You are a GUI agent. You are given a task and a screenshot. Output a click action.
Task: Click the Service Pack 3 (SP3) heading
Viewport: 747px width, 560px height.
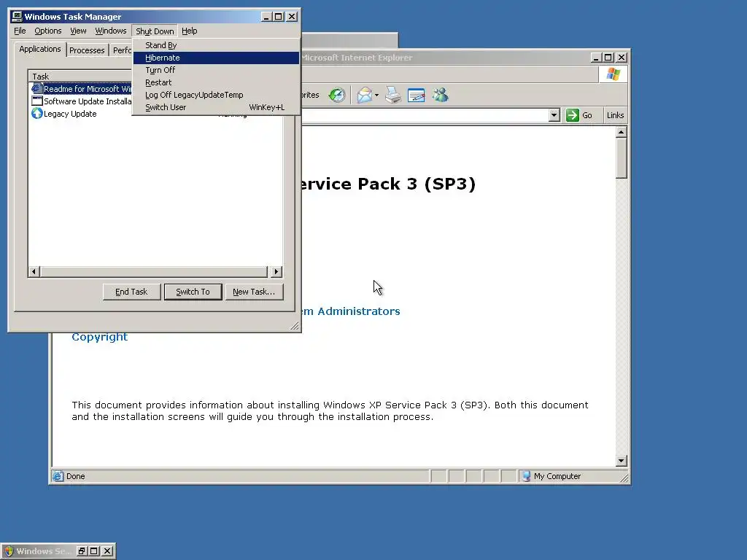coord(388,184)
